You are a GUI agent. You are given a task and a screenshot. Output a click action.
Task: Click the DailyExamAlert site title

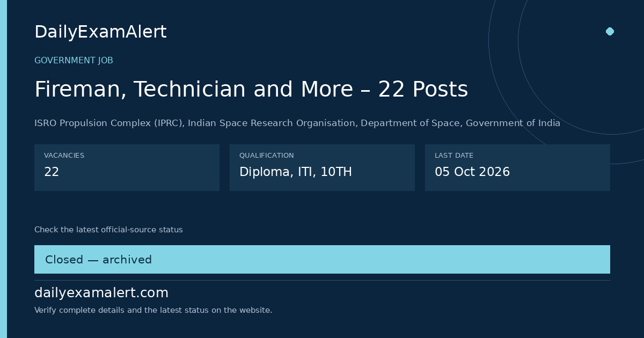point(100,32)
